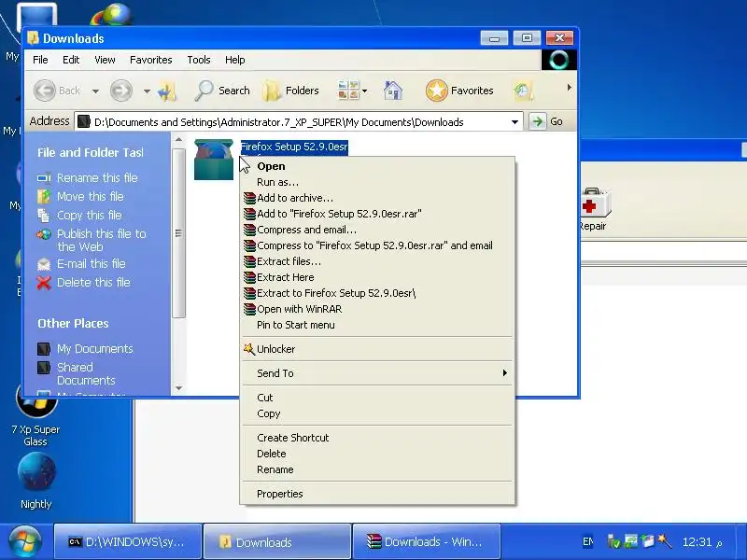Choose Compress and email... entry
747x560 pixels.
tap(377, 230)
